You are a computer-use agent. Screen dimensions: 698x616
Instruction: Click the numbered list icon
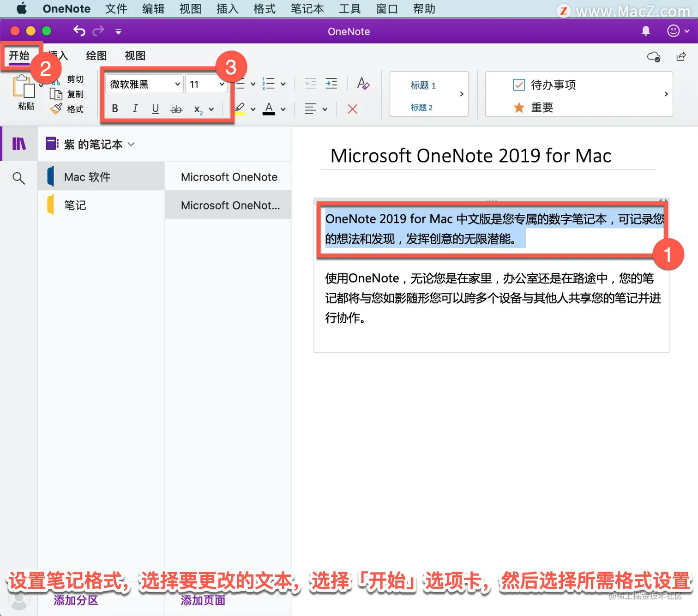(268, 84)
